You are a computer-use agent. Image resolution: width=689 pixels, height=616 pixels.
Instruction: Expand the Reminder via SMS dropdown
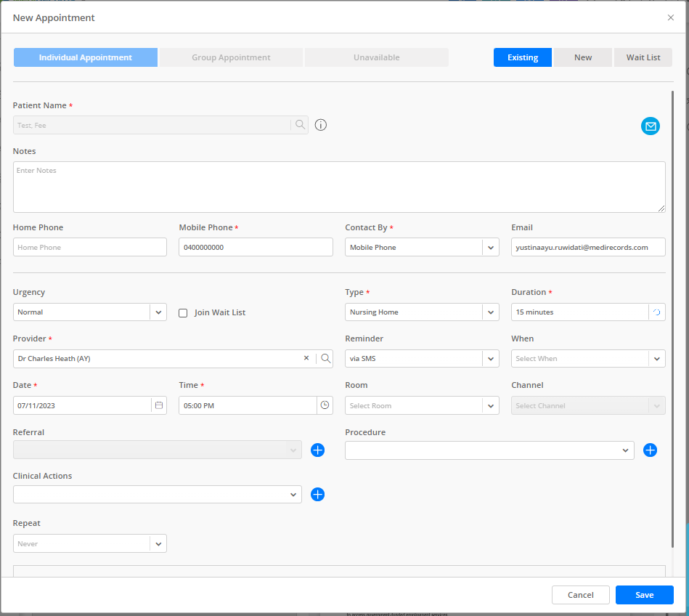(x=490, y=359)
